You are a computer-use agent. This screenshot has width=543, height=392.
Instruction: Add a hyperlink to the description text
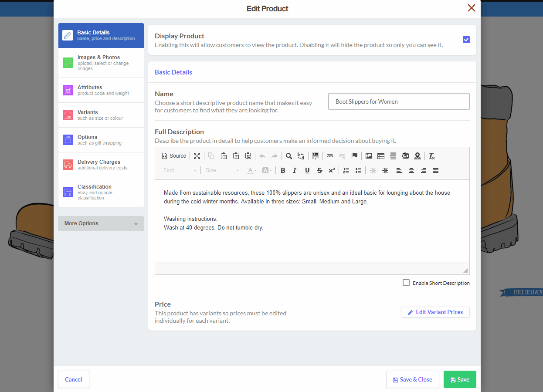click(x=330, y=156)
